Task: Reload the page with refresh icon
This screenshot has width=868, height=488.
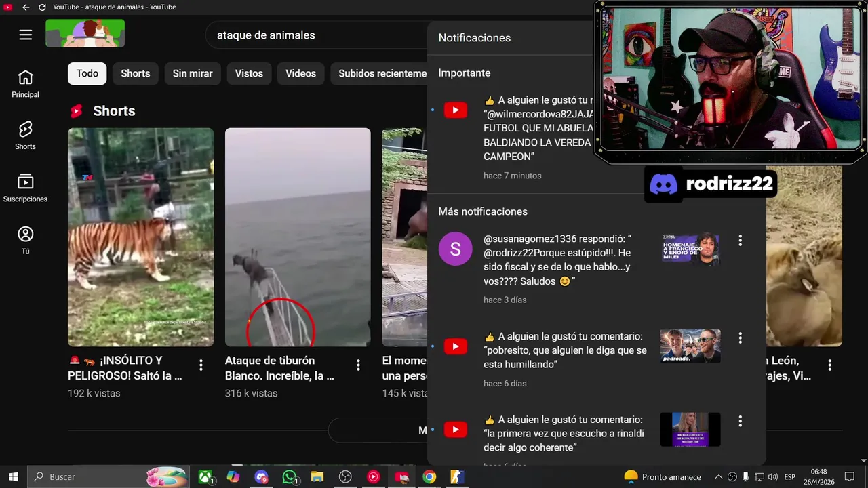Action: coord(42,7)
